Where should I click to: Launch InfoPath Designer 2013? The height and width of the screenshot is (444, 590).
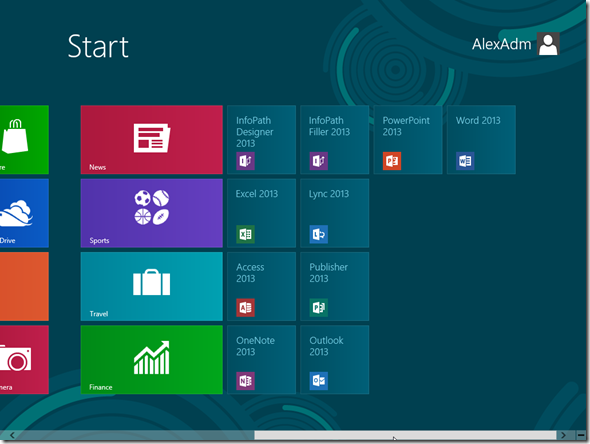click(x=262, y=140)
